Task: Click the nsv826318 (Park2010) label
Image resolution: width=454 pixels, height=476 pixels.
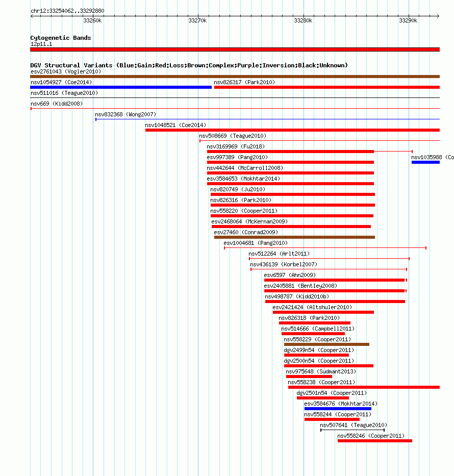Action: [309, 318]
